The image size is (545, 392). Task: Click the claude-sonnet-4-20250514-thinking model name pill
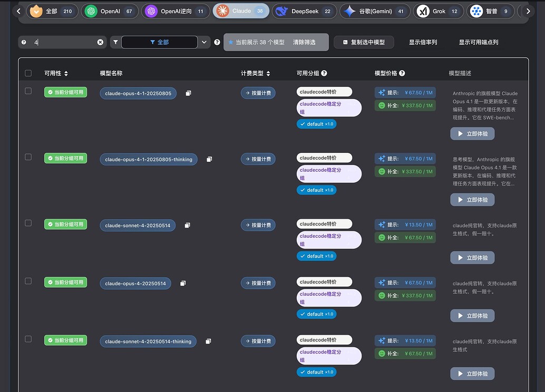coord(148,341)
